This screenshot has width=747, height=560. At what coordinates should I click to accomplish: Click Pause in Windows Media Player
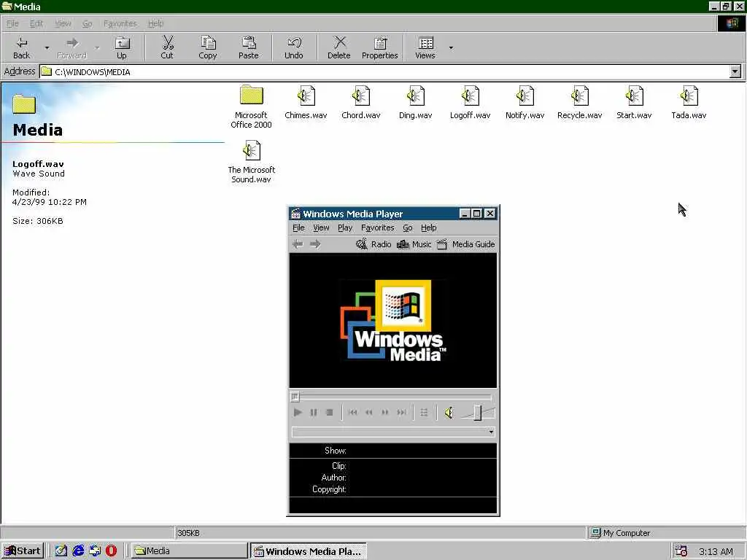click(x=314, y=413)
